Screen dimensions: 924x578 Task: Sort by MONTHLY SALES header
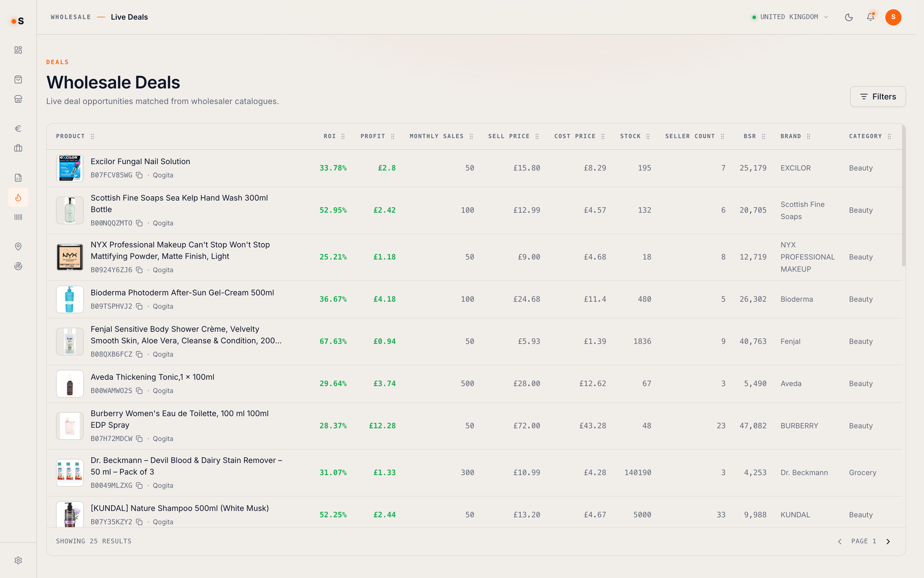(x=436, y=136)
